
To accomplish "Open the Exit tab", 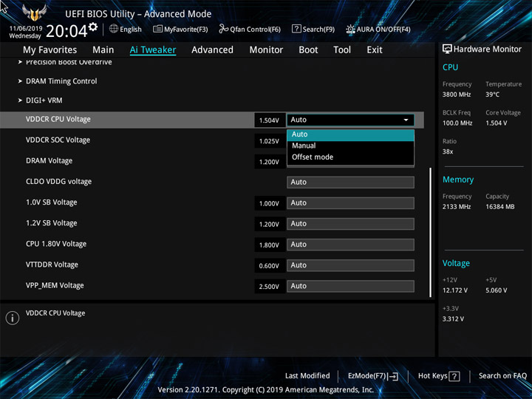I will click(x=375, y=50).
